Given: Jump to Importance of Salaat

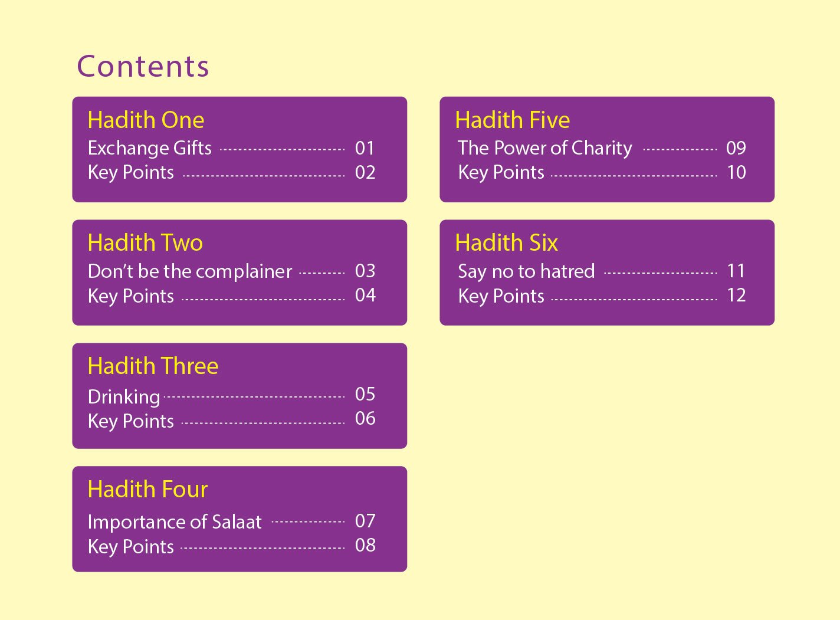Looking at the screenshot, I should click(x=174, y=522).
